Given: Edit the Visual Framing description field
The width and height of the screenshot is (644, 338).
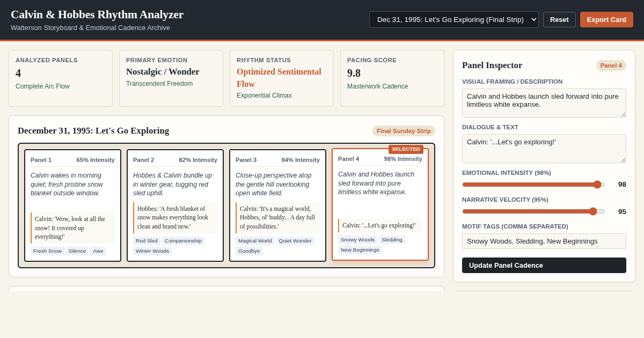Looking at the screenshot, I should point(544,103).
